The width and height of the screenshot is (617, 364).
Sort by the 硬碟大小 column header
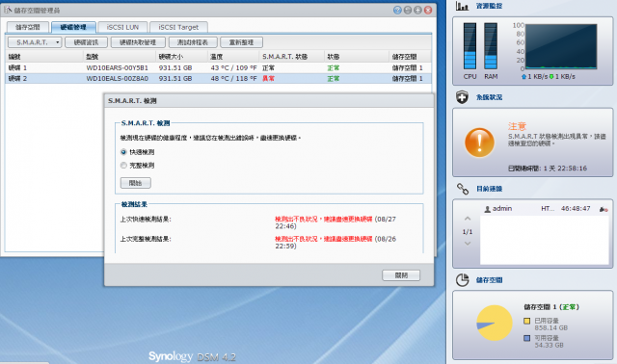[181, 57]
